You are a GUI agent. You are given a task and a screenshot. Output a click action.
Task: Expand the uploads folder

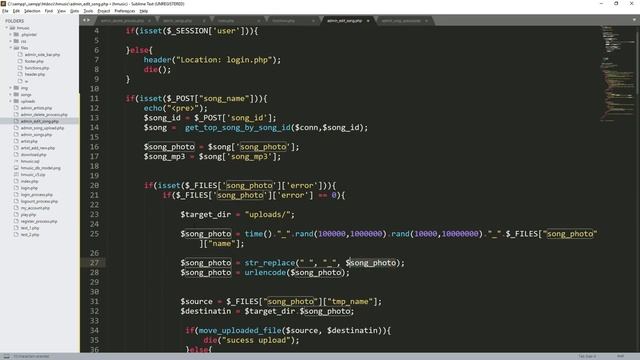pyautogui.click(x=11, y=101)
